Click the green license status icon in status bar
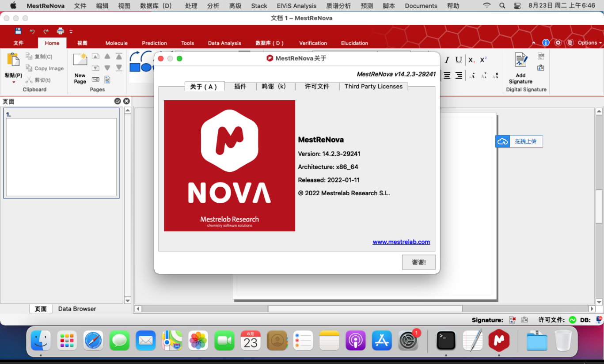 [572, 319]
